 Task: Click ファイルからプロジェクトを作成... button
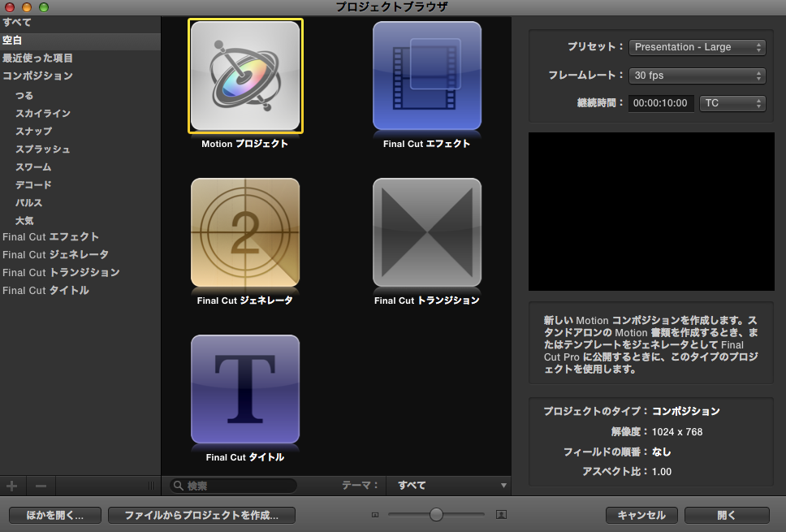point(201,515)
